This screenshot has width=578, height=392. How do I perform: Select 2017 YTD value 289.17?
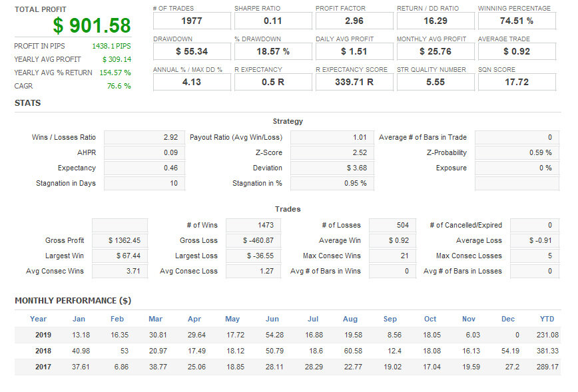[x=547, y=367]
